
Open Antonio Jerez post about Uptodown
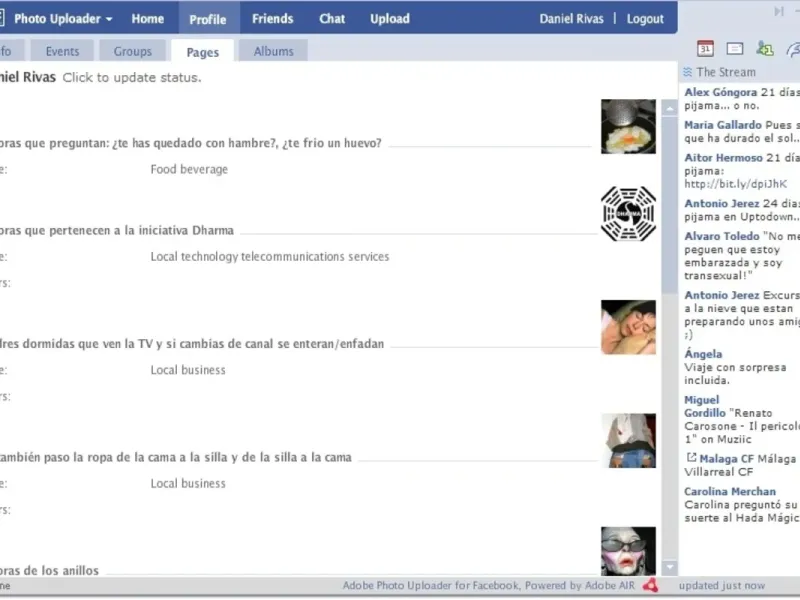tap(722, 204)
